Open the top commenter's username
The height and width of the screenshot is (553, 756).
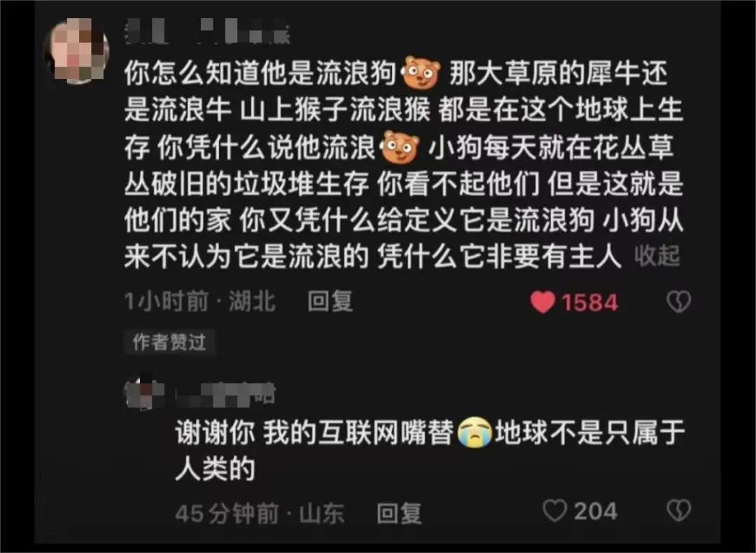207,31
